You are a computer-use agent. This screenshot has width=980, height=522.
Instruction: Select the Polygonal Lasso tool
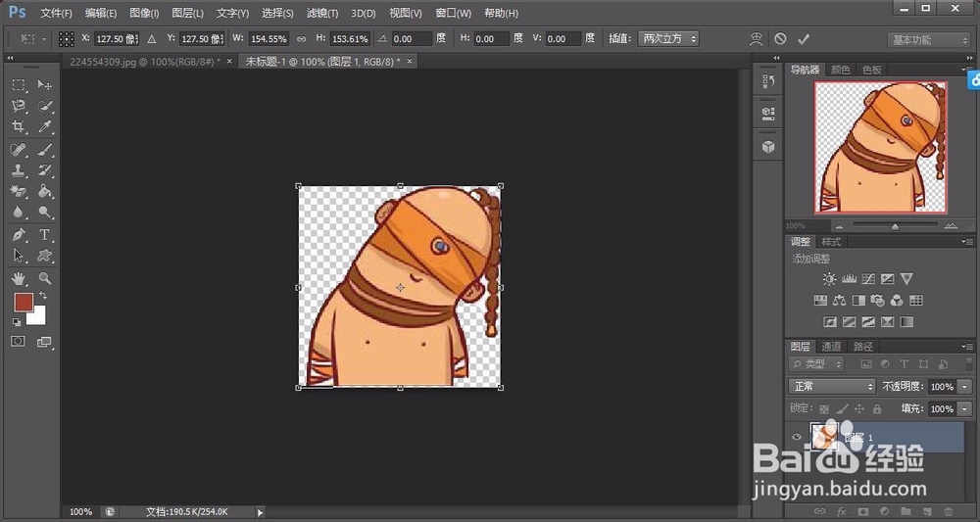pyautogui.click(x=19, y=106)
